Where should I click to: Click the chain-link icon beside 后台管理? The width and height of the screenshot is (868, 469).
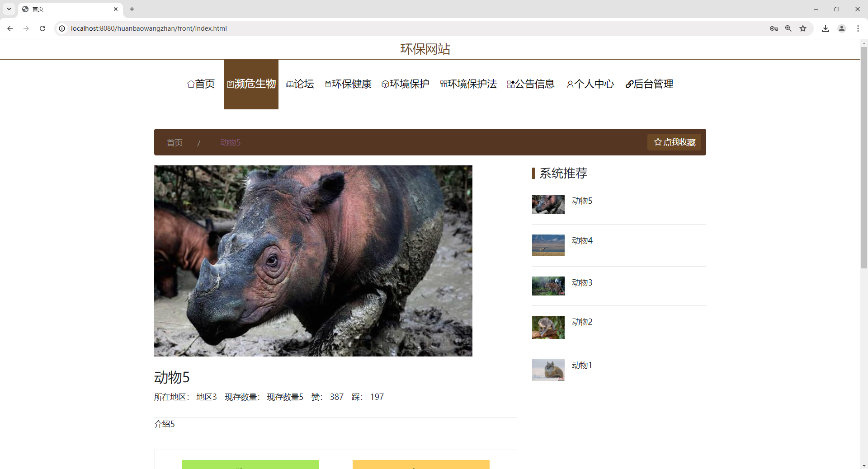pyautogui.click(x=629, y=84)
